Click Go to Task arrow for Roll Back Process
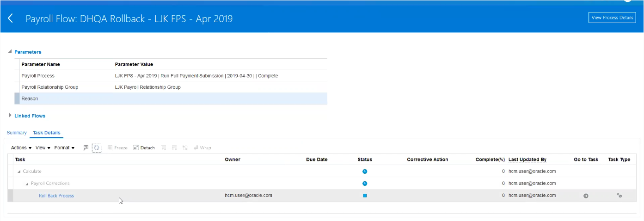644x221 pixels. (x=586, y=196)
